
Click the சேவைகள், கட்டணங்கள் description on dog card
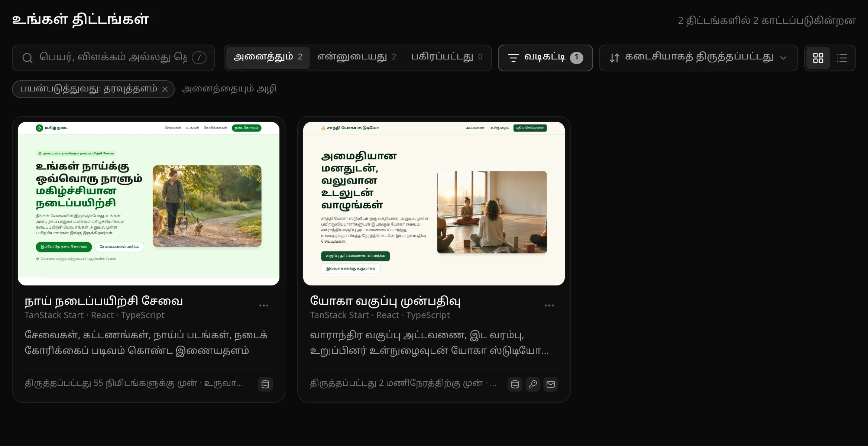146,343
